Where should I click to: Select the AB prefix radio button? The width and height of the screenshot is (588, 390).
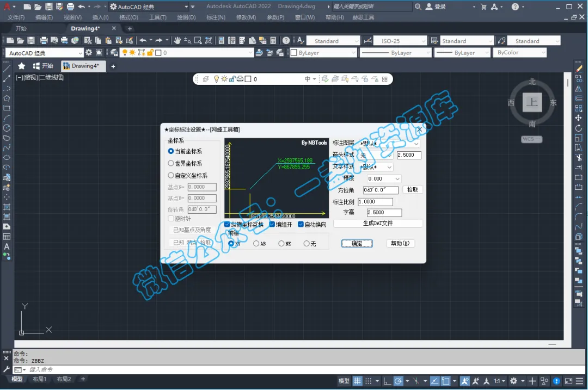pos(260,244)
